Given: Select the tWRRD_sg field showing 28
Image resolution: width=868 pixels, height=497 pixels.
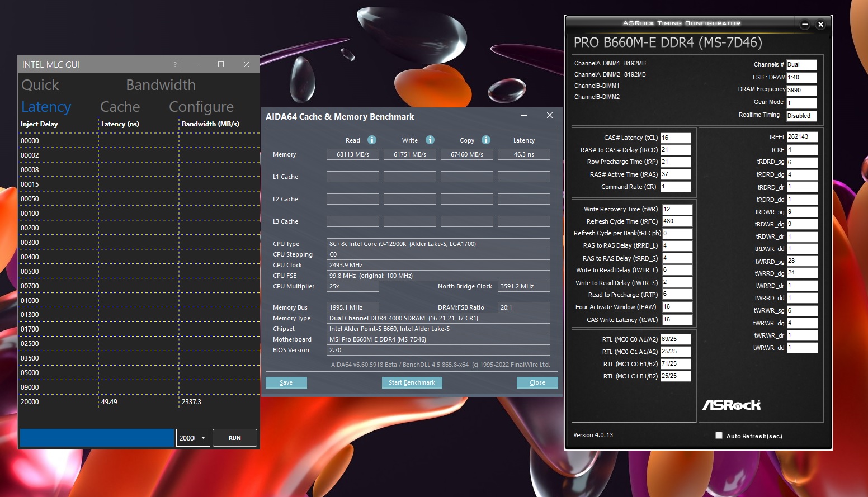Looking at the screenshot, I should tap(803, 261).
